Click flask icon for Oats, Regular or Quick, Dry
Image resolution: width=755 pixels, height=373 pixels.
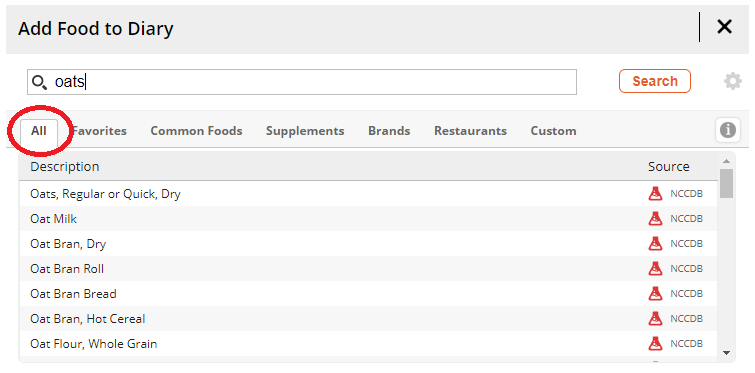[x=655, y=193]
